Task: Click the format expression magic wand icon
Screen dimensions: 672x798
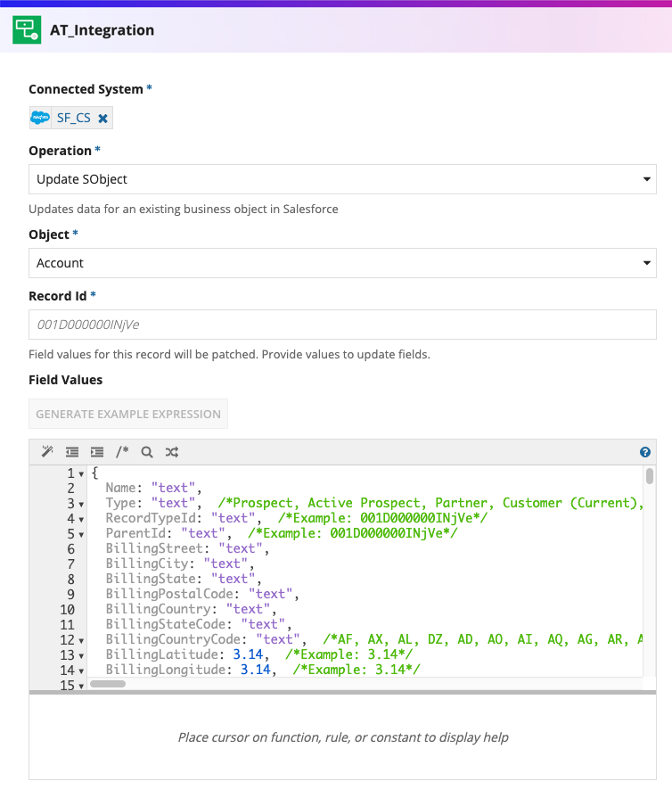Action: tap(47, 452)
